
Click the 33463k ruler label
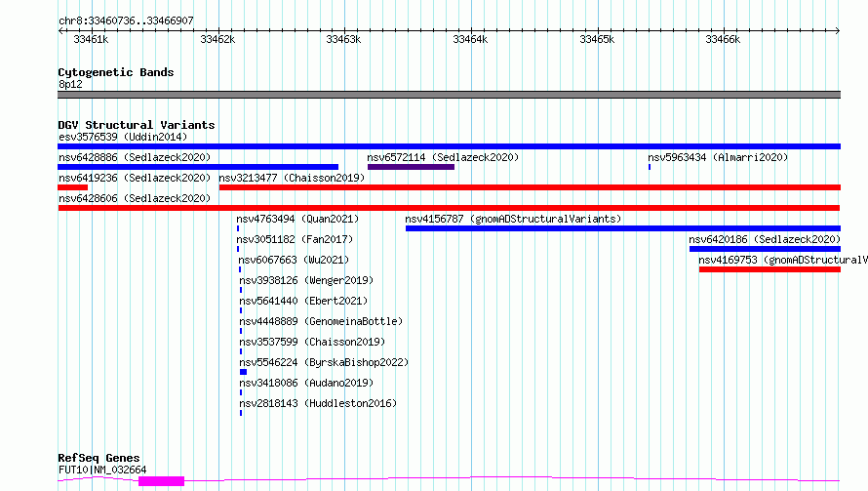tap(343, 39)
